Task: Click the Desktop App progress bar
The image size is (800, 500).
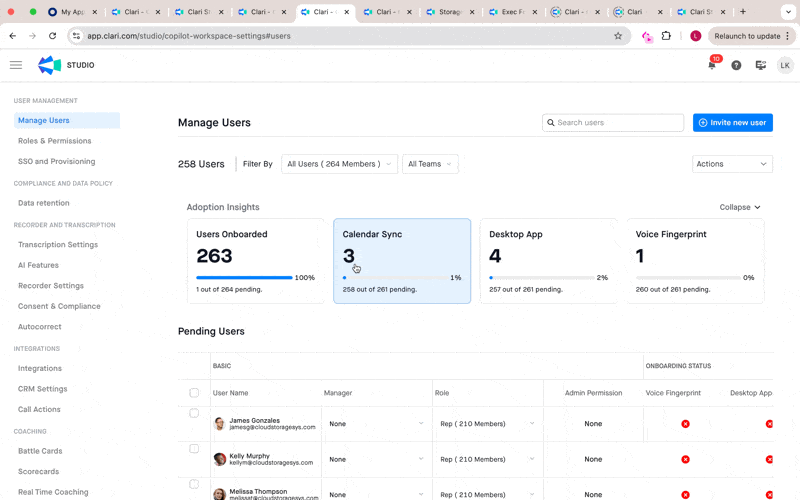Action: pos(542,278)
